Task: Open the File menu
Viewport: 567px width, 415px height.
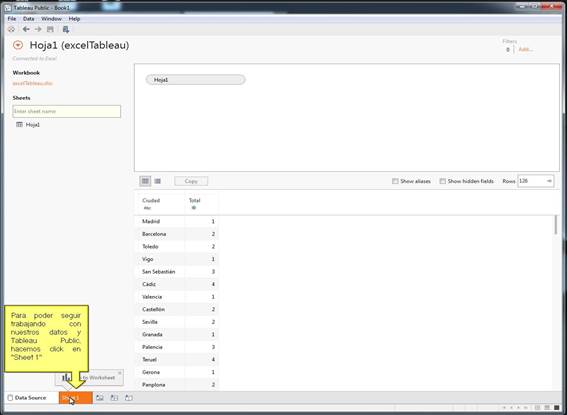Action: pyautogui.click(x=12, y=19)
